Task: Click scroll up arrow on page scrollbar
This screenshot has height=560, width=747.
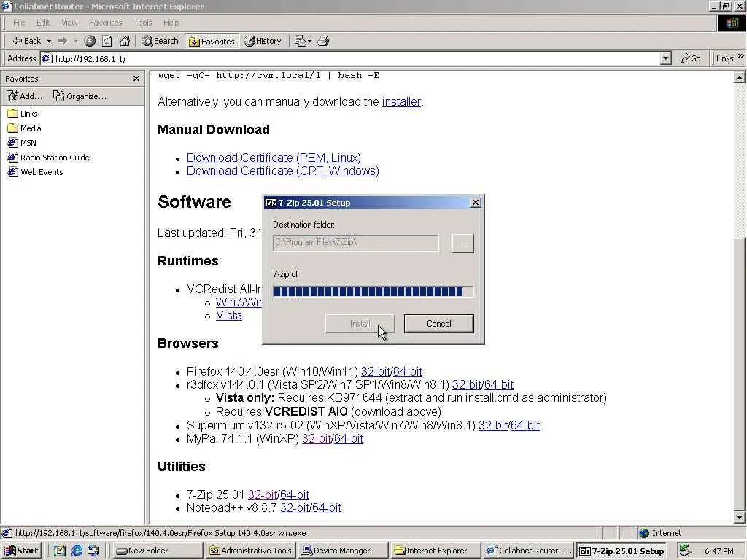Action: click(739, 77)
